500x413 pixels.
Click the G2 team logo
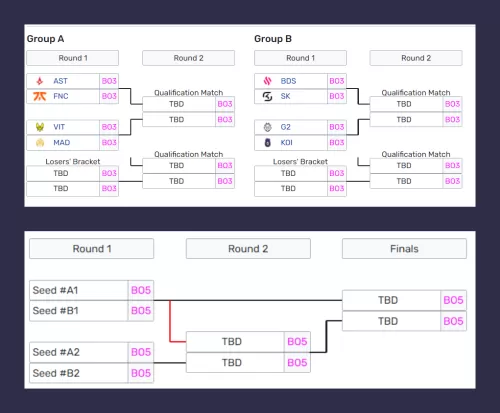tap(267, 127)
